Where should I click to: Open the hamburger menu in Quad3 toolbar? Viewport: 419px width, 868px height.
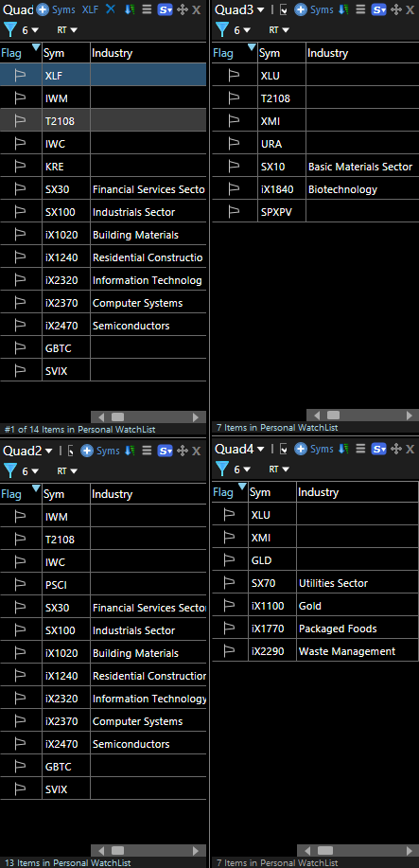(360, 9)
